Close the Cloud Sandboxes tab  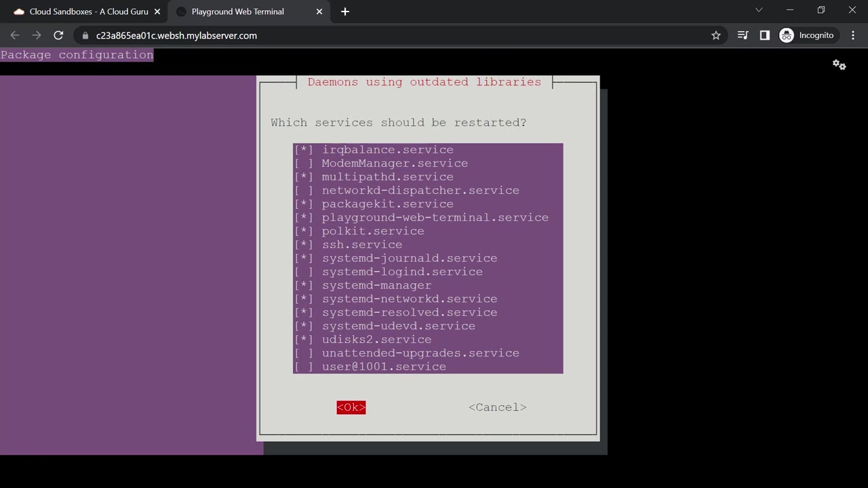pos(157,12)
